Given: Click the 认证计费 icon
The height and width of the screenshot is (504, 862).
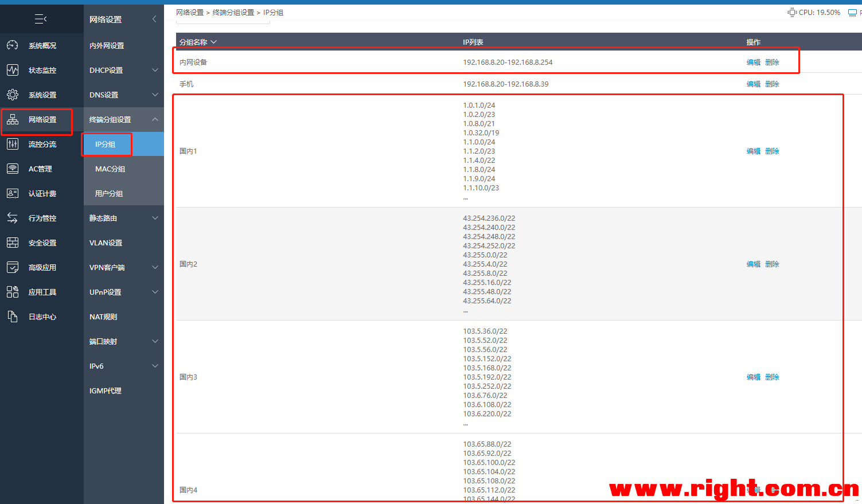Looking at the screenshot, I should tap(13, 193).
